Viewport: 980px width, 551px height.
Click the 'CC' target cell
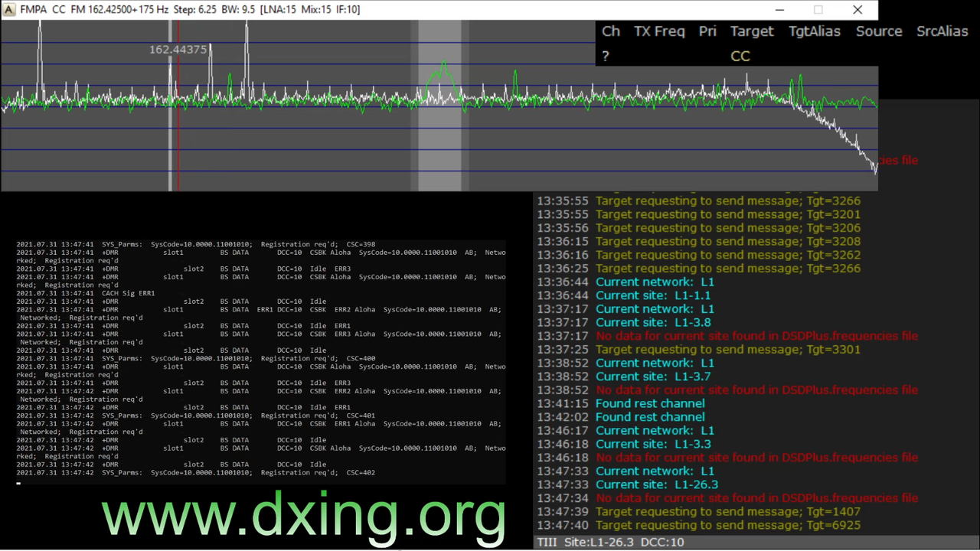pos(740,56)
